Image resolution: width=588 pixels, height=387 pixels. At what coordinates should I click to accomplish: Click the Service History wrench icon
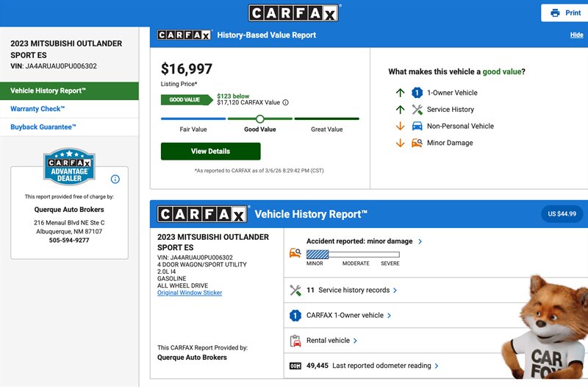[x=417, y=110]
